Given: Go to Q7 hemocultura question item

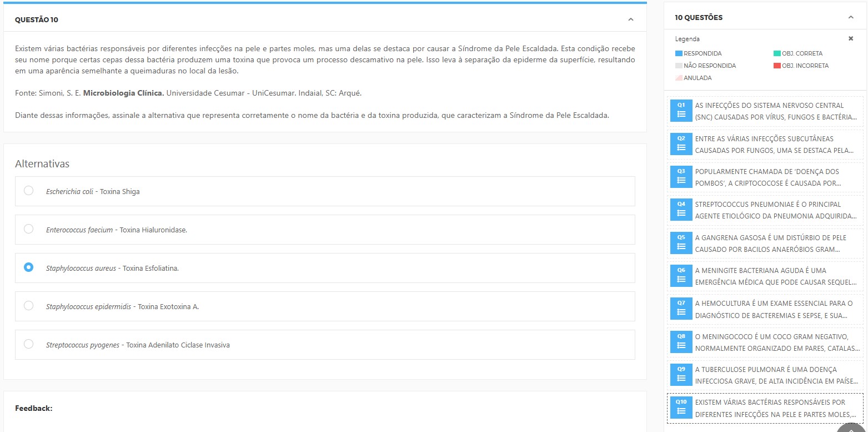Looking at the screenshot, I should [775, 309].
